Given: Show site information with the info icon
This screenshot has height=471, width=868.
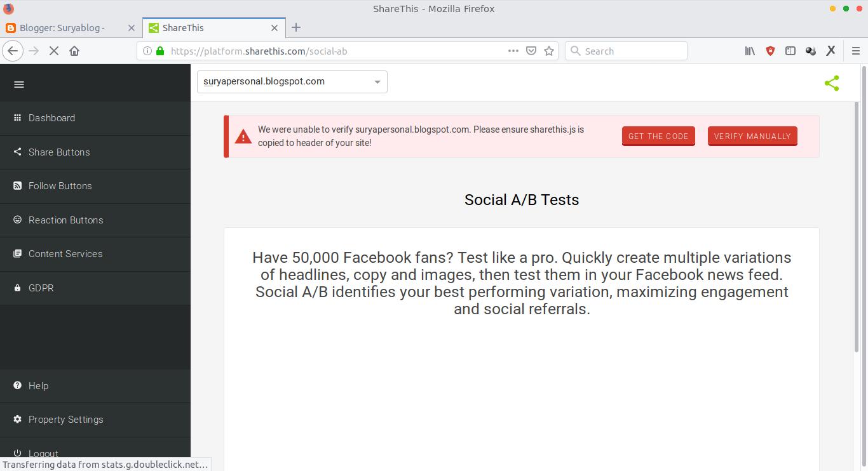Looking at the screenshot, I should [x=147, y=51].
